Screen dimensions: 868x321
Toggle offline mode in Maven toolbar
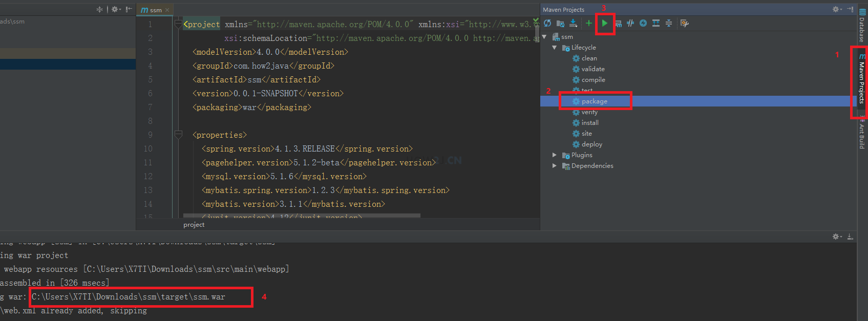tap(630, 23)
